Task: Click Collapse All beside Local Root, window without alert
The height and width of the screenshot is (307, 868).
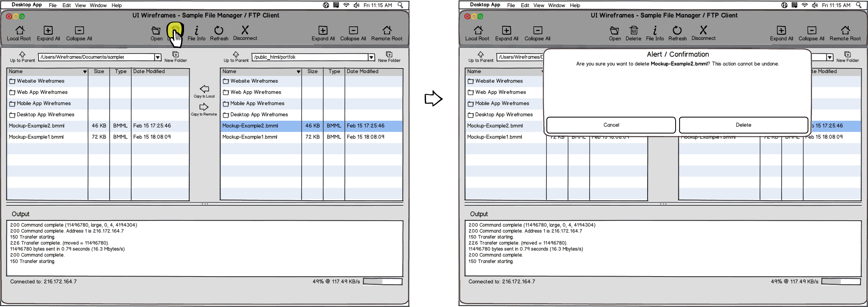Action: pos(80,30)
